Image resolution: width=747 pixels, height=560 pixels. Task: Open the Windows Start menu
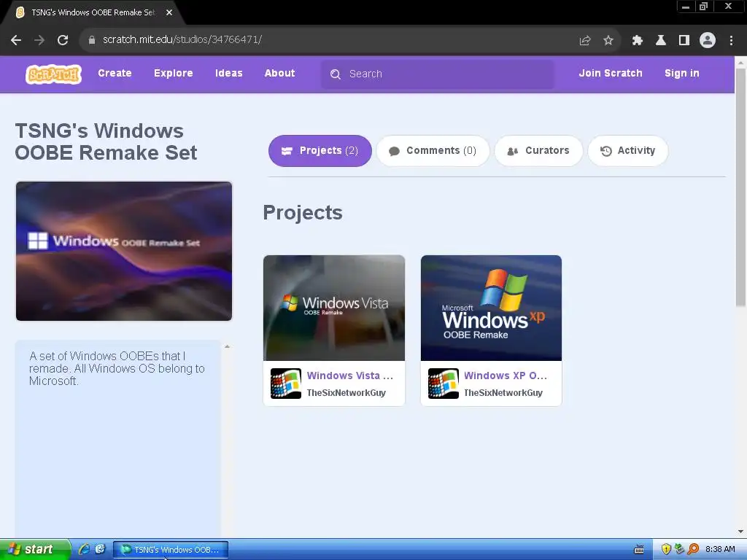35,549
